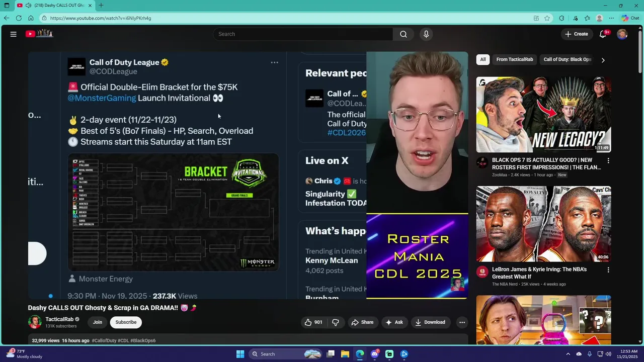Start voice search with the microphone
This screenshot has width=644, height=362.
[426, 34]
